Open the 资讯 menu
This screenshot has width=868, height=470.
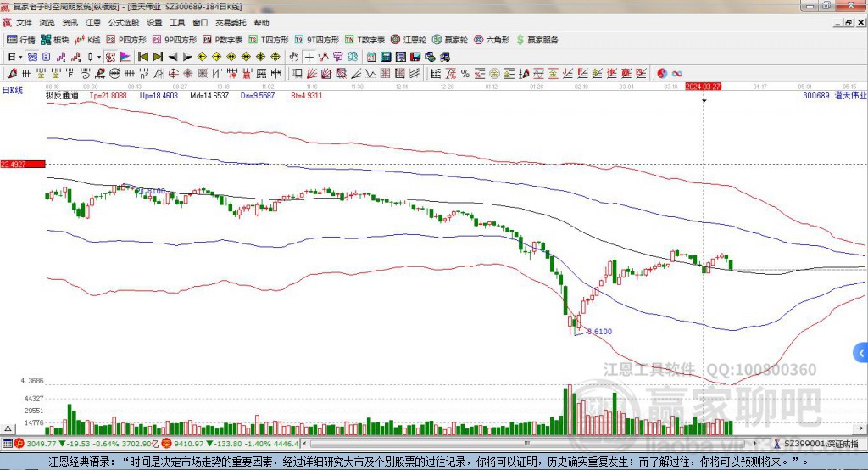70,23
